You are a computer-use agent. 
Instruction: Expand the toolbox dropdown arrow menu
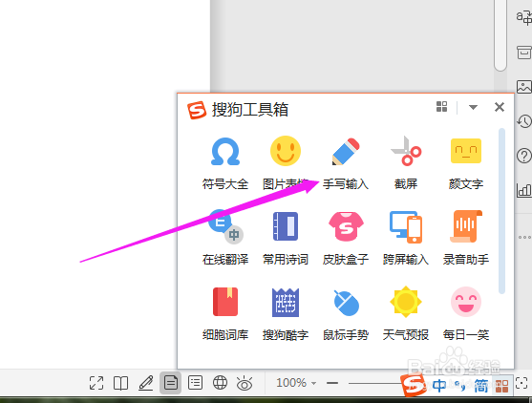pyautogui.click(x=473, y=107)
